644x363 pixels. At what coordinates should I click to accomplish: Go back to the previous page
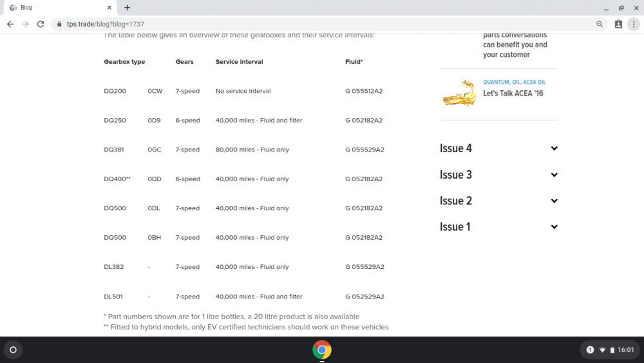point(10,25)
